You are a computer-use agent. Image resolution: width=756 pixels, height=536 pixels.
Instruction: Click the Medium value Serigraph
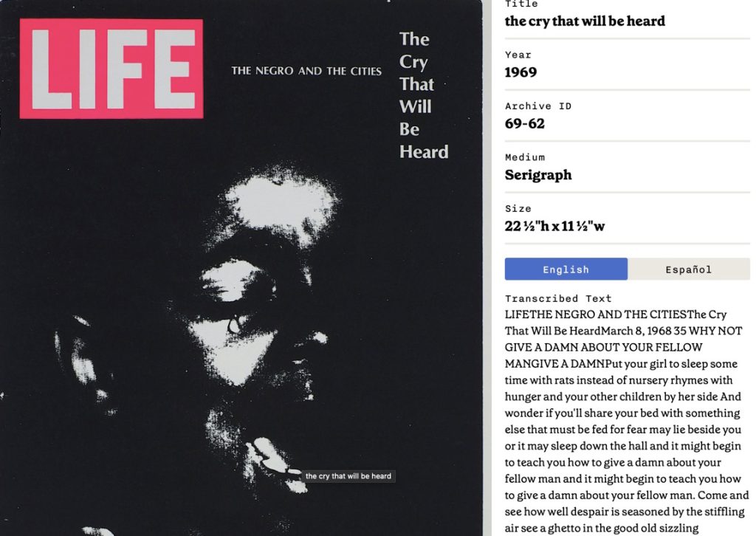click(538, 175)
